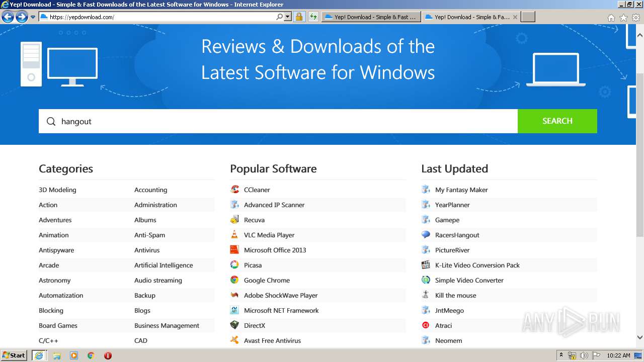
Task: Close the active Yep! Download tab
Action: 515,17
